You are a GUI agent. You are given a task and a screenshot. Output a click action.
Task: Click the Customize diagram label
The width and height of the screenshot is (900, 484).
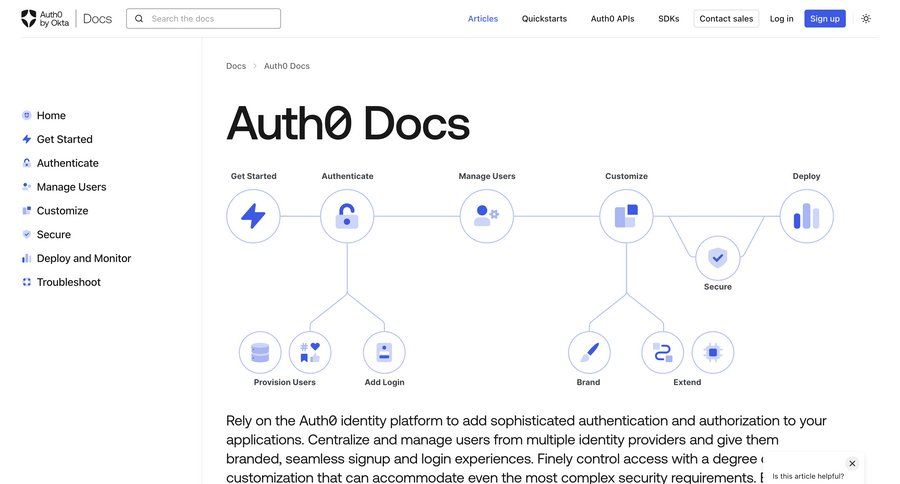pyautogui.click(x=626, y=176)
